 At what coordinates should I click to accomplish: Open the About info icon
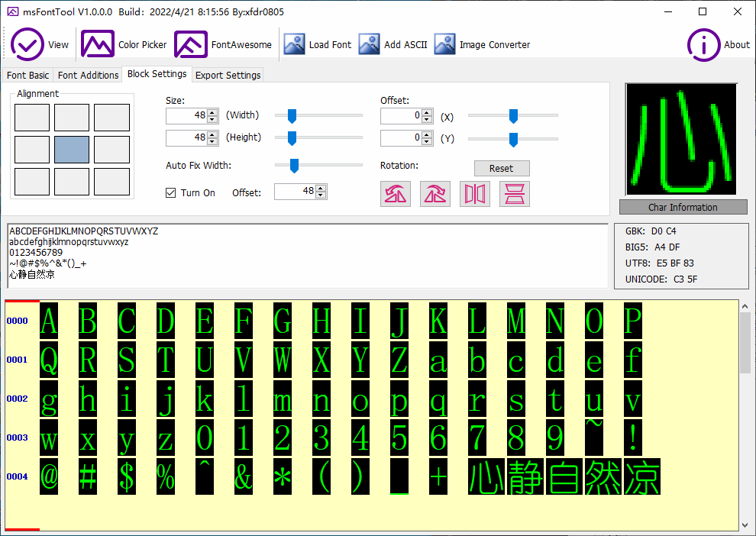click(703, 45)
